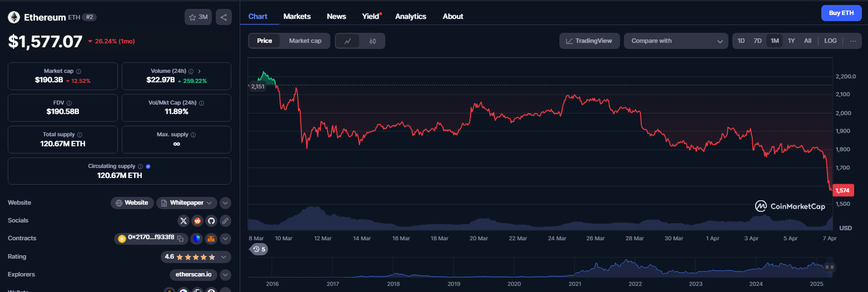Open the Chart tab

pos(258,16)
